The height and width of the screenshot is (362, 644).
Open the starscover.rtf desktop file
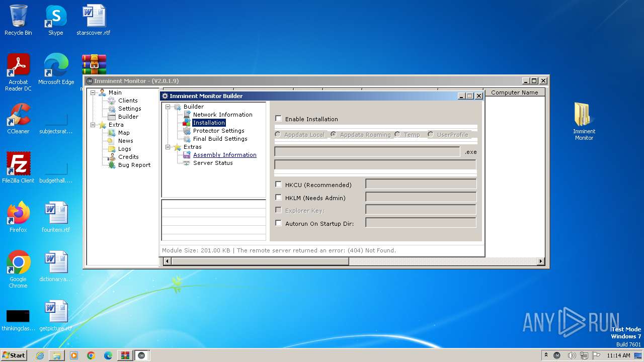(94, 20)
